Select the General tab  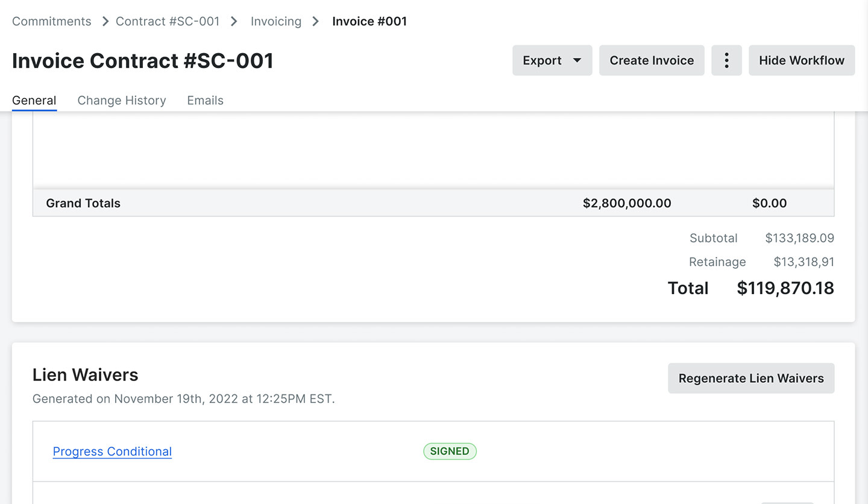[x=34, y=101]
